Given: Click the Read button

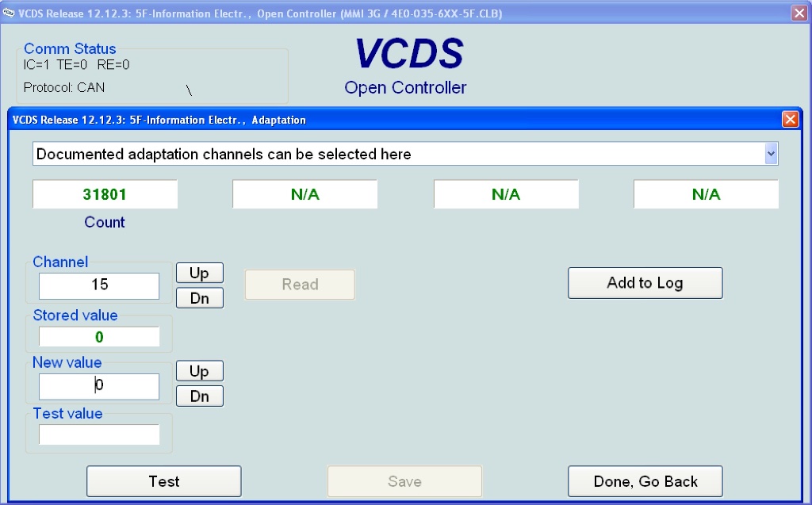Looking at the screenshot, I should point(300,285).
